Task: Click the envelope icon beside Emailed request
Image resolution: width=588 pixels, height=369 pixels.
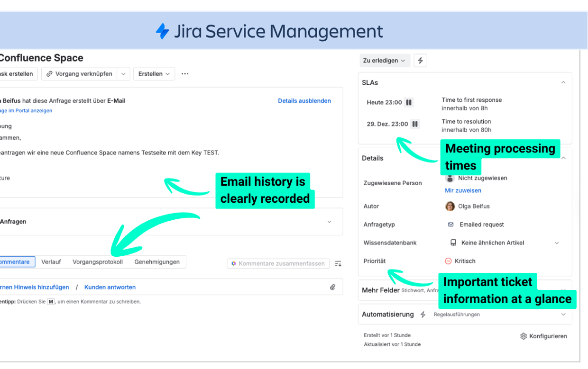Action: click(x=450, y=225)
